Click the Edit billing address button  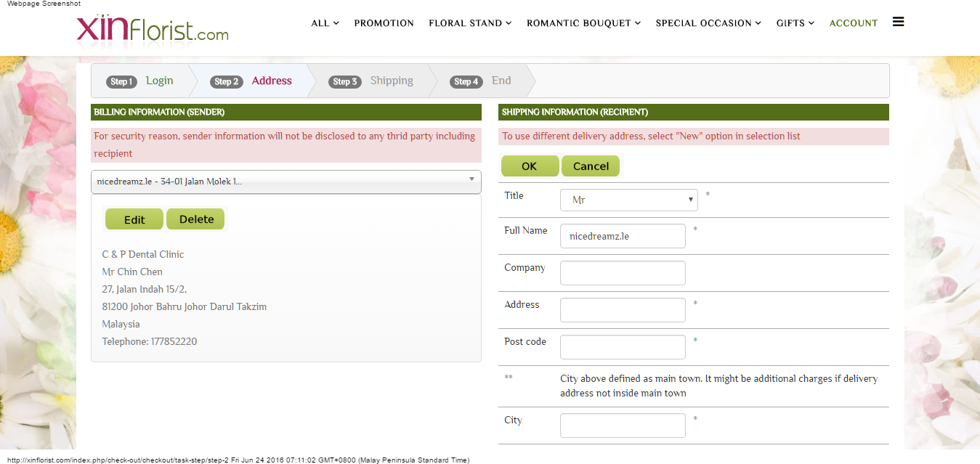point(134,219)
